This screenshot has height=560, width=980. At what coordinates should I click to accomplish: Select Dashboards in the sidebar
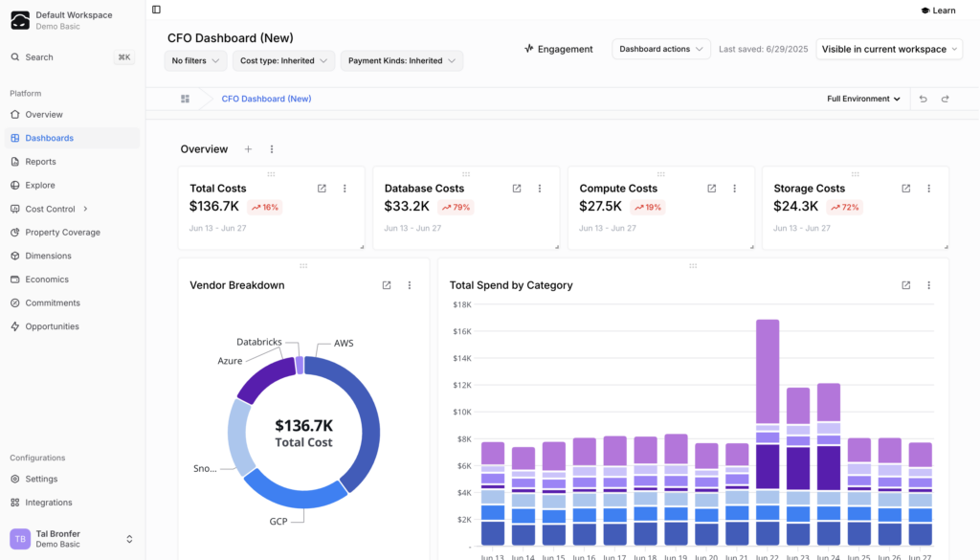[x=73, y=138]
